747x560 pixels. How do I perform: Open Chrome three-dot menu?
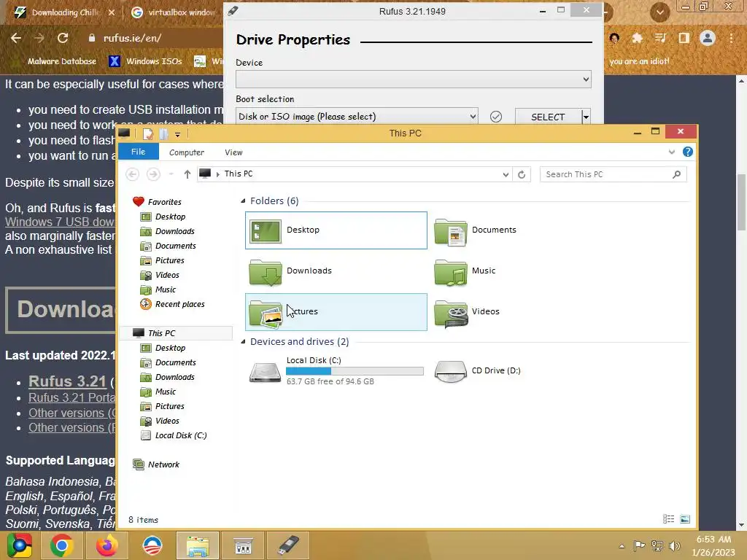click(731, 38)
